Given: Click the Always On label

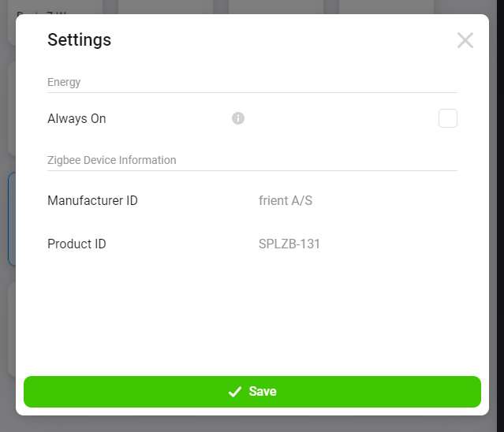Looking at the screenshot, I should click(77, 119).
